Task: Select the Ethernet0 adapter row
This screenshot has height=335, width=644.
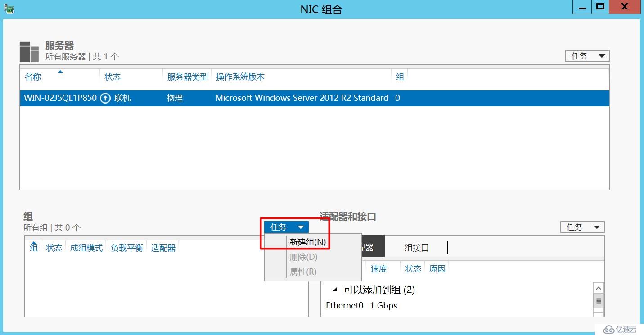Action: coord(457,305)
